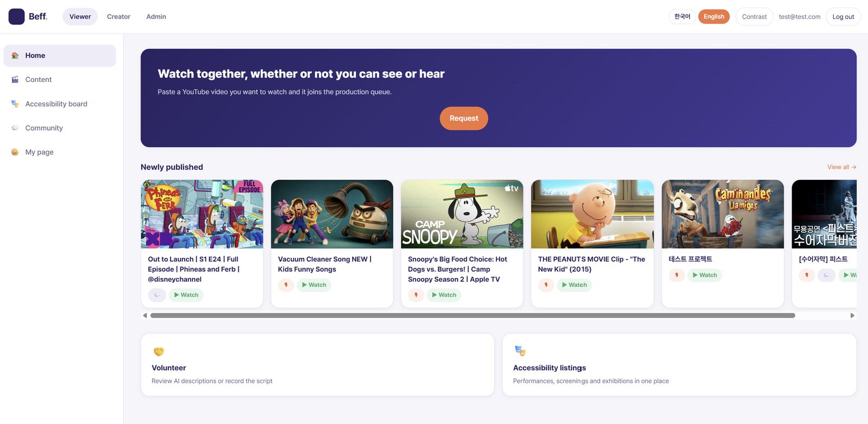Viewport: 868px width, 424px height.
Task: Open My page smiley icon
Action: point(15,152)
